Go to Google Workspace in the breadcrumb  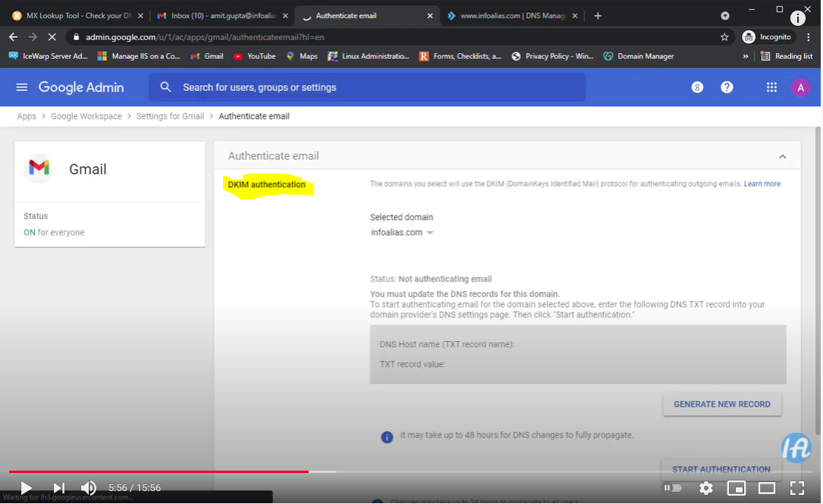coord(86,117)
